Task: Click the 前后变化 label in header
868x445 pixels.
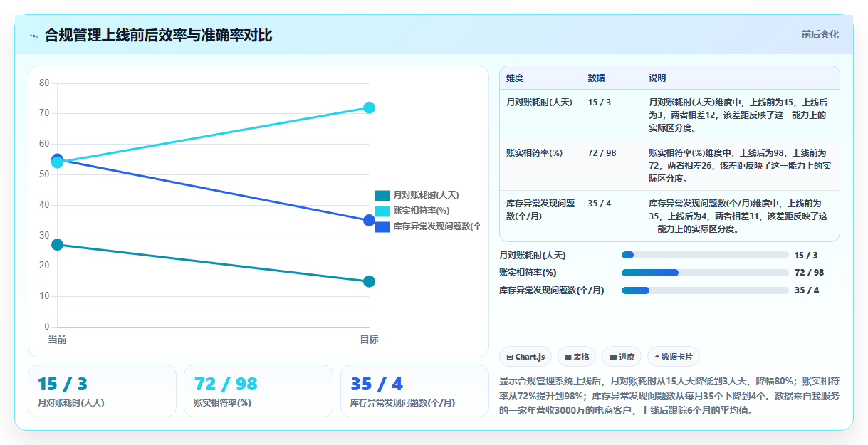Action: 820,34
